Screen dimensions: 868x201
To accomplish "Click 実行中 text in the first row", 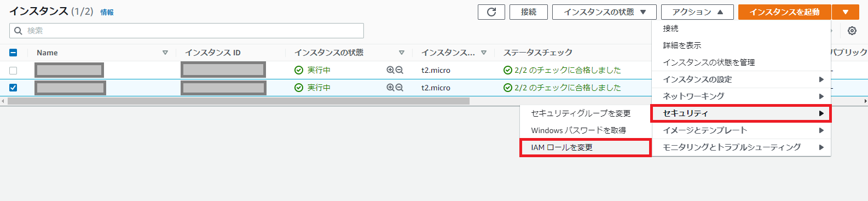I will tap(319, 70).
